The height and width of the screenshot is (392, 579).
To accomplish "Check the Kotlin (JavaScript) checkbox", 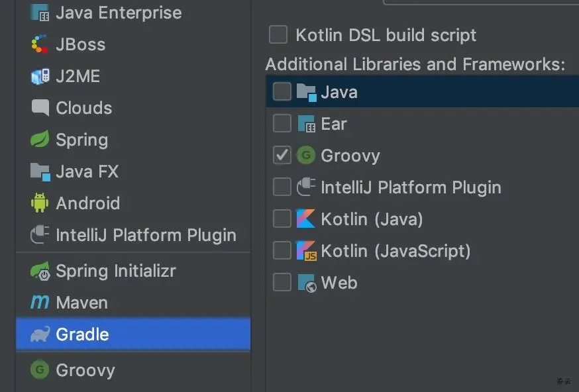I will tap(282, 250).
